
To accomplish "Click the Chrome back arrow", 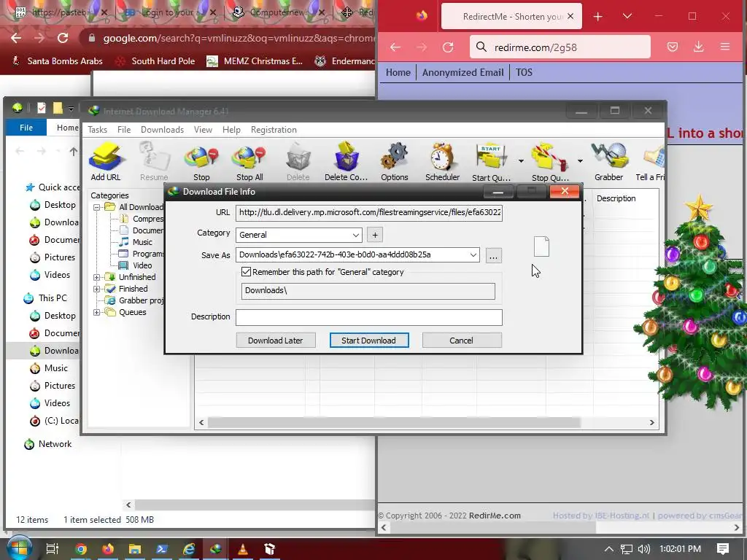I will [x=16, y=38].
